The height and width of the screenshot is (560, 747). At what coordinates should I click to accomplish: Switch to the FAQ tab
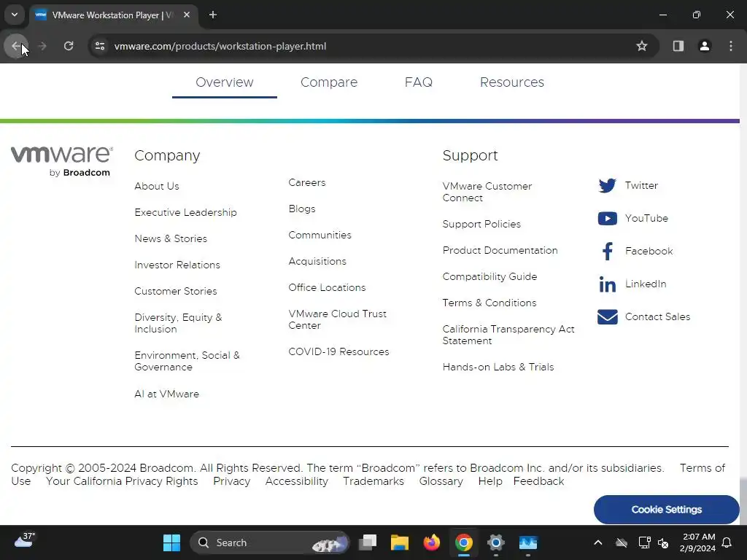point(418,82)
